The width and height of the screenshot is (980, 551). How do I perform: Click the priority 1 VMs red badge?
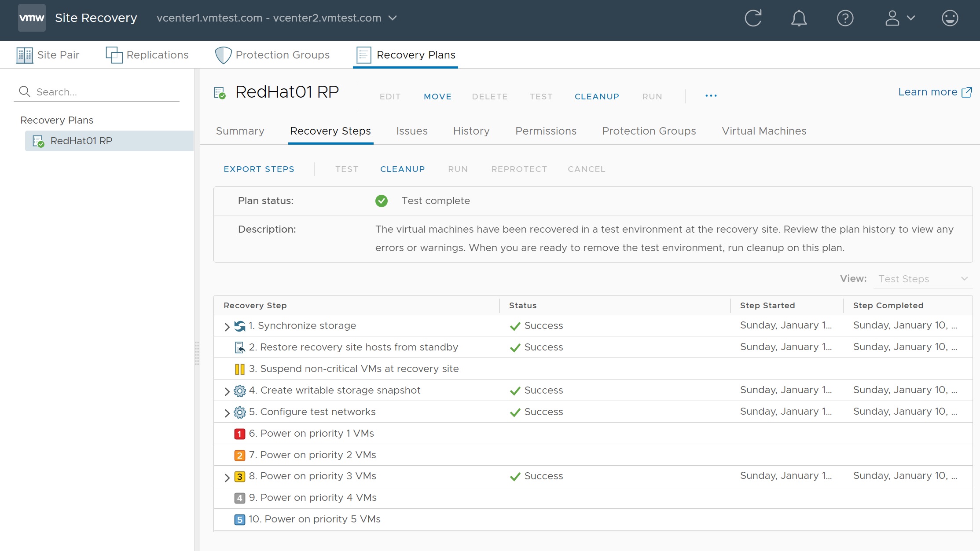coord(239,434)
